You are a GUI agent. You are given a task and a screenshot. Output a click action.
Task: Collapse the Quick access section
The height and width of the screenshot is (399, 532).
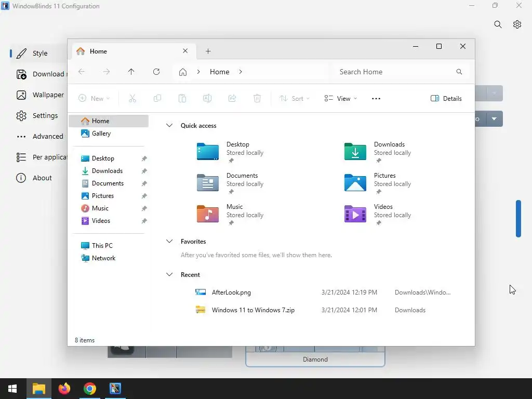(169, 126)
